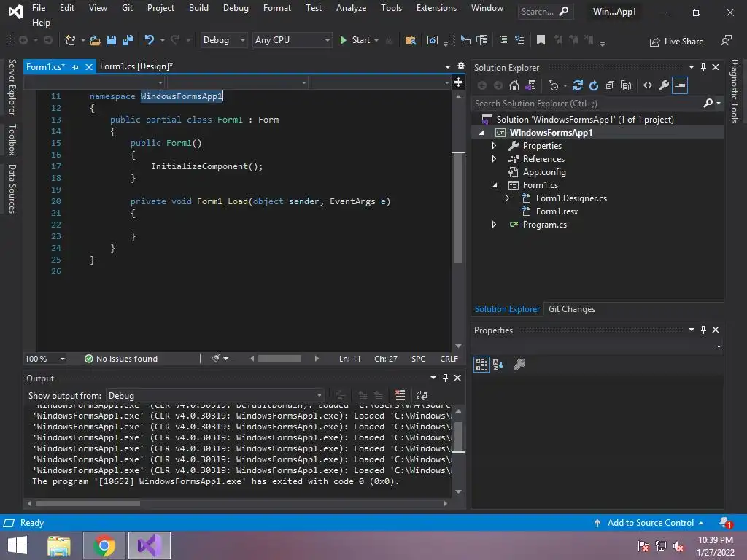Expand the Program.cs node
This screenshot has width=747, height=560.
pos(494,225)
